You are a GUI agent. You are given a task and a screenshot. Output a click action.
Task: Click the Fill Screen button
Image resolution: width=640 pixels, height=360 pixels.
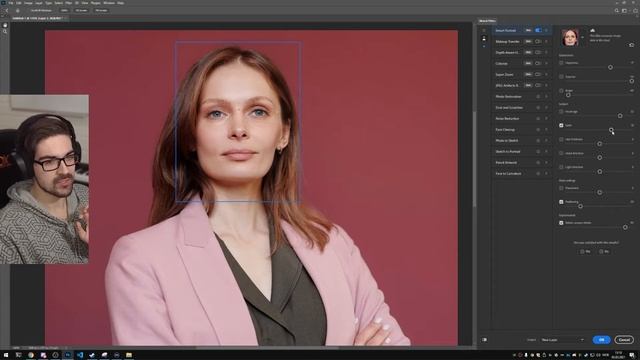(101, 10)
